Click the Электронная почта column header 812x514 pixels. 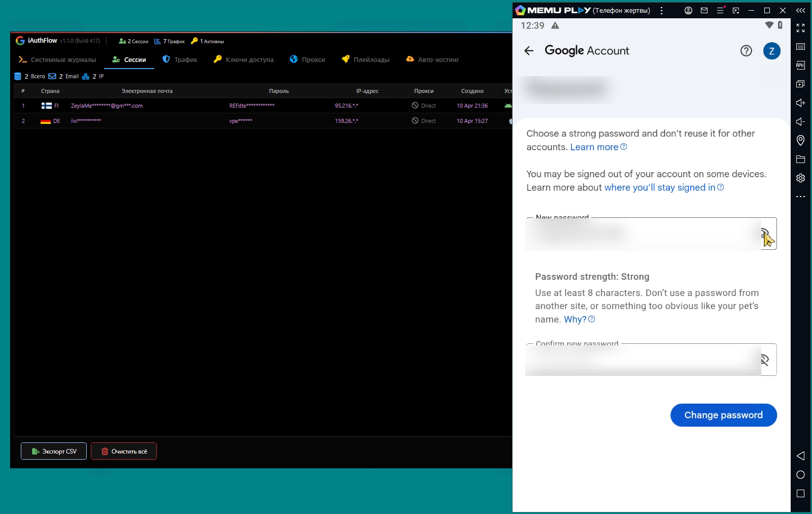tap(147, 91)
